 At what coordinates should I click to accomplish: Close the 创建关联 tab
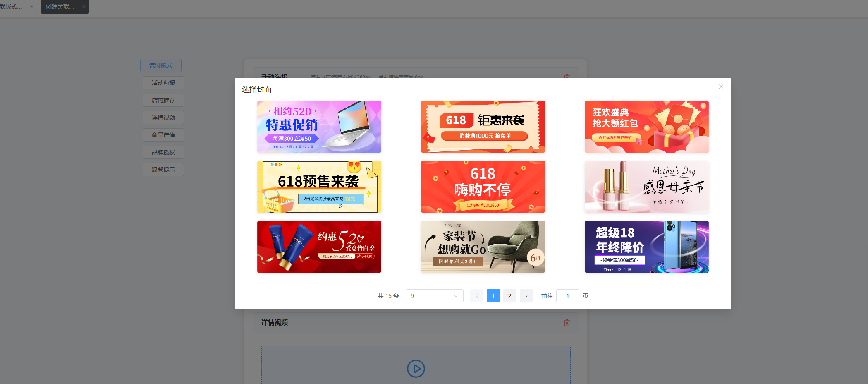(84, 7)
